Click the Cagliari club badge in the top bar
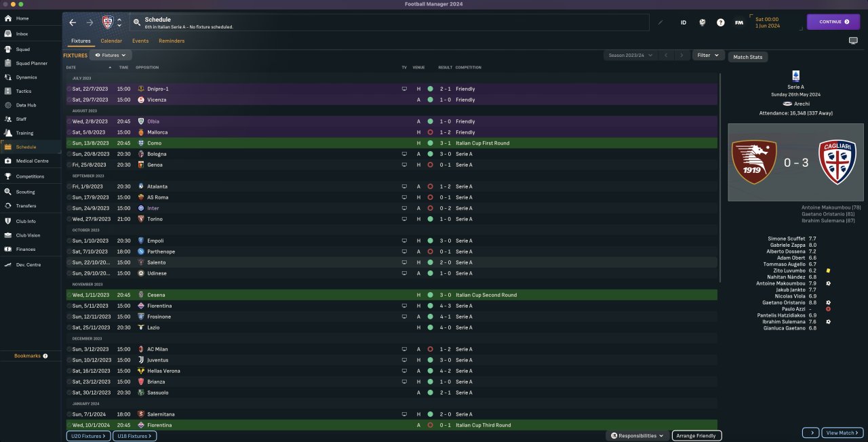 click(x=107, y=22)
